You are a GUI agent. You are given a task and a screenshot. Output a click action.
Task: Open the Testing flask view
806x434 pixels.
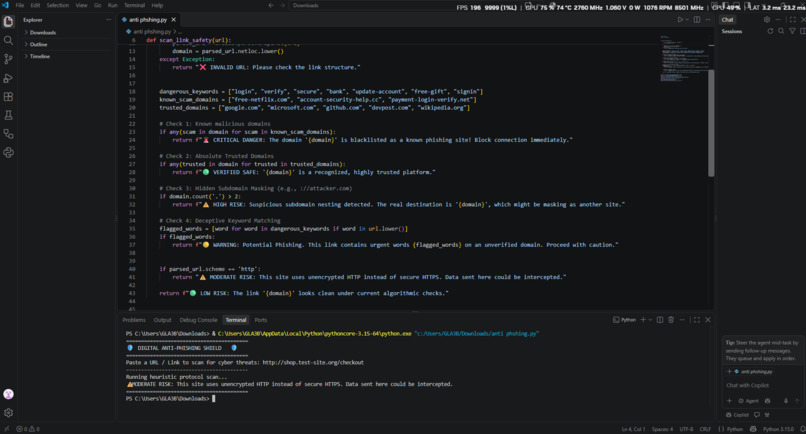click(8, 115)
